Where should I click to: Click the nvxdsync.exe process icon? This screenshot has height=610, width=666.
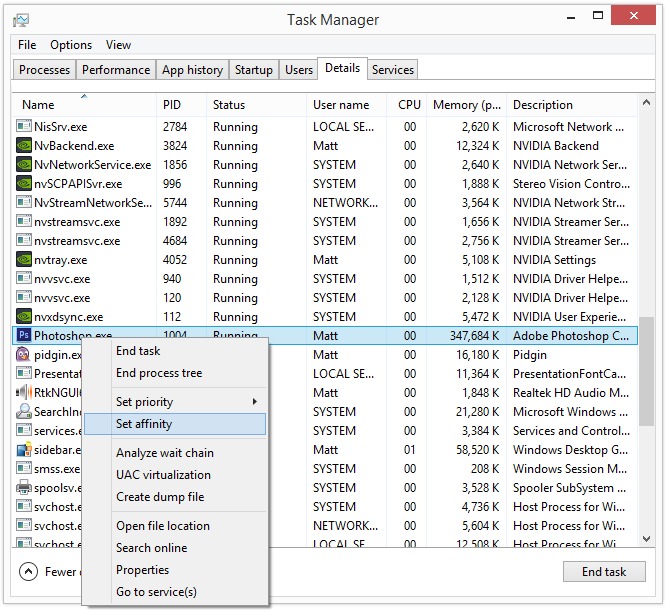click(25, 317)
